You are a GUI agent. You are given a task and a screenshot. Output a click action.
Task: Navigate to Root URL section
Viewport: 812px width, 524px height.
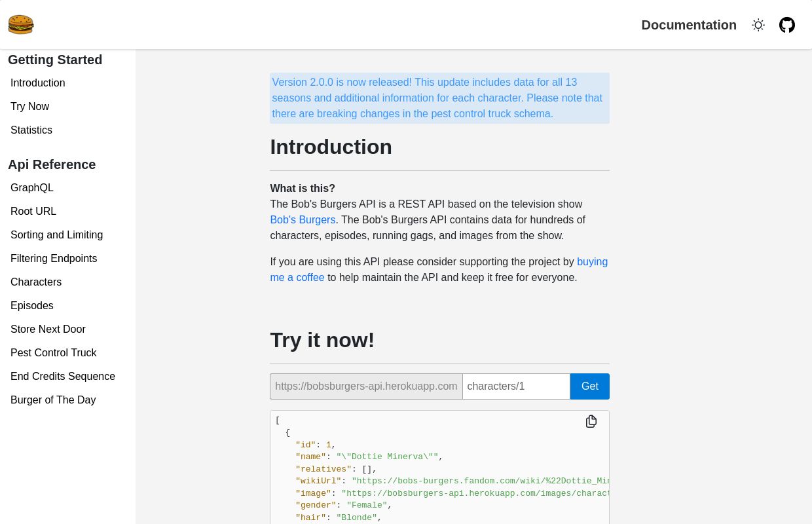(33, 212)
